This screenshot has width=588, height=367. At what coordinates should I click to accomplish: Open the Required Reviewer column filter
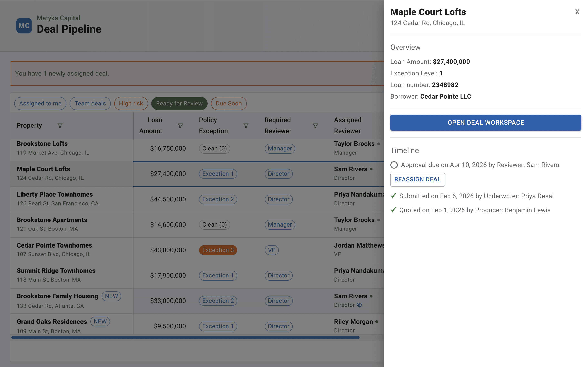(x=315, y=125)
